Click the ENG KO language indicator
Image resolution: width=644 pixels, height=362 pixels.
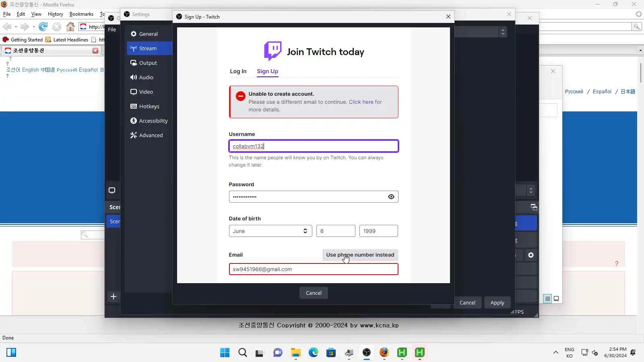click(x=569, y=352)
